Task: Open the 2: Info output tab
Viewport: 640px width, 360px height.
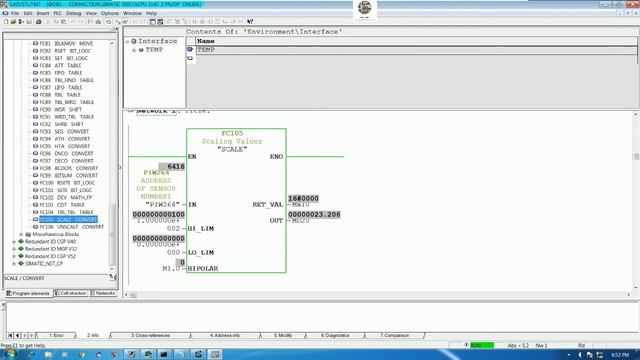Action: (93, 336)
